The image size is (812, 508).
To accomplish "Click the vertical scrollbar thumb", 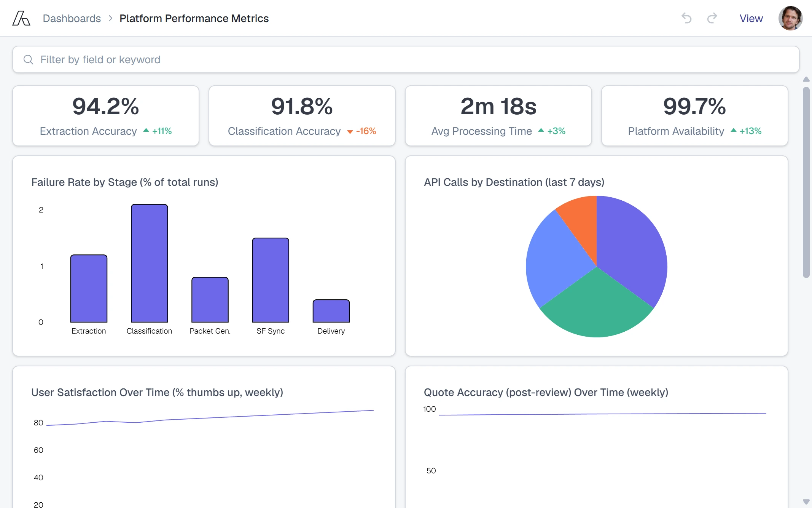I will coord(806,182).
